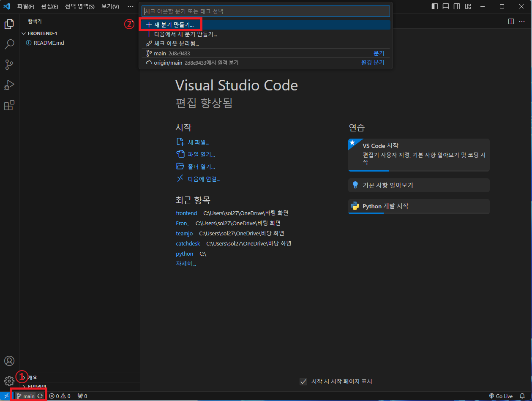Click the editor More Actions ellipsis
532x401 pixels.
coord(523,21)
